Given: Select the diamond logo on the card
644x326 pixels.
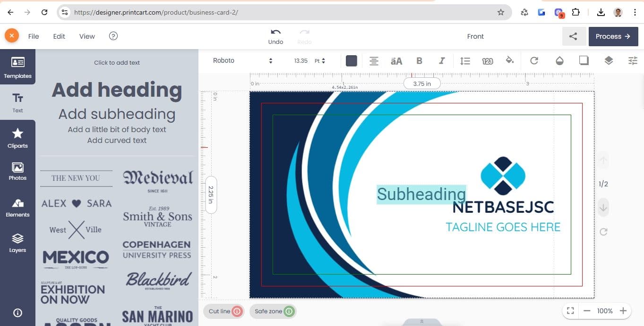Looking at the screenshot, I should [x=503, y=176].
